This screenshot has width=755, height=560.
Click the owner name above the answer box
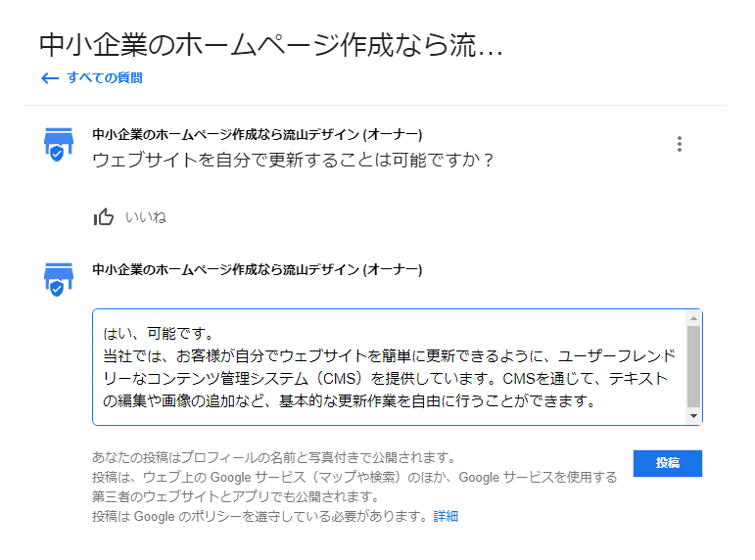[x=257, y=268]
